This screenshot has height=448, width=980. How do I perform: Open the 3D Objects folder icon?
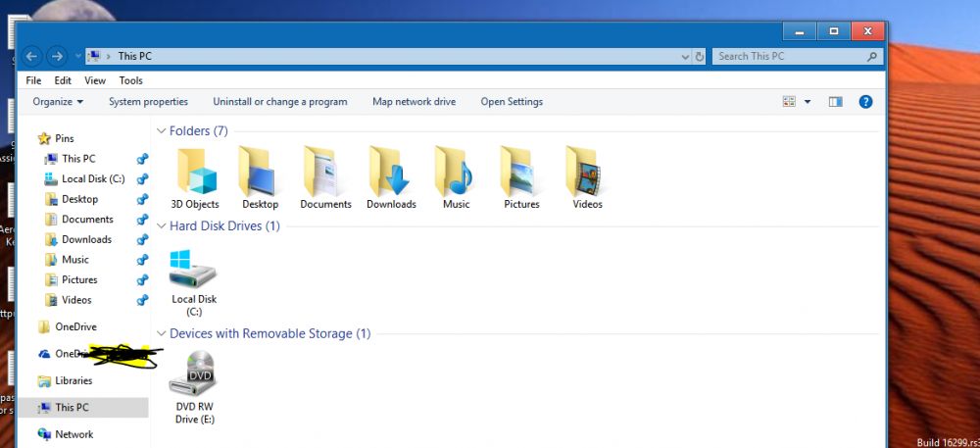click(195, 172)
